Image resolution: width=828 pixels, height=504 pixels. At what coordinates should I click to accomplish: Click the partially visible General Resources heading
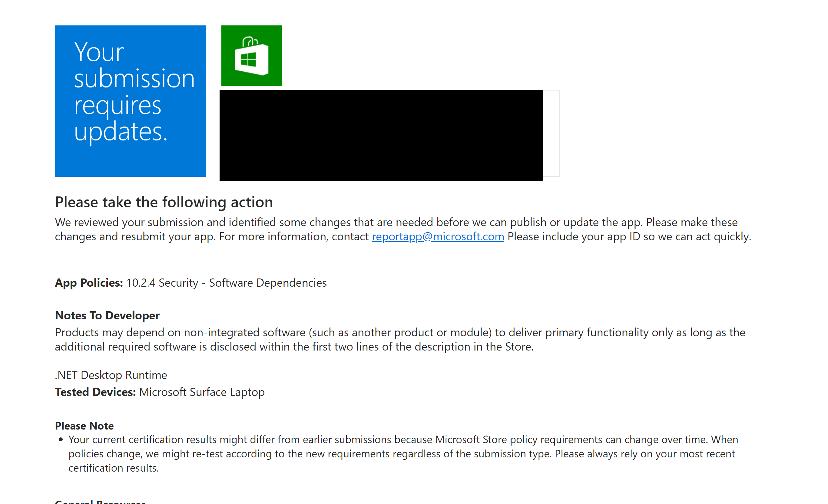pos(100,502)
